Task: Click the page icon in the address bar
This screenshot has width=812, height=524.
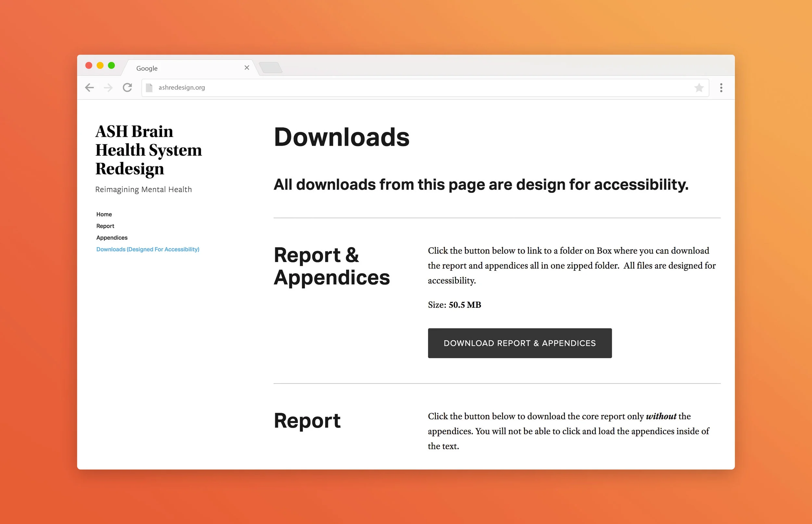Action: pos(149,88)
